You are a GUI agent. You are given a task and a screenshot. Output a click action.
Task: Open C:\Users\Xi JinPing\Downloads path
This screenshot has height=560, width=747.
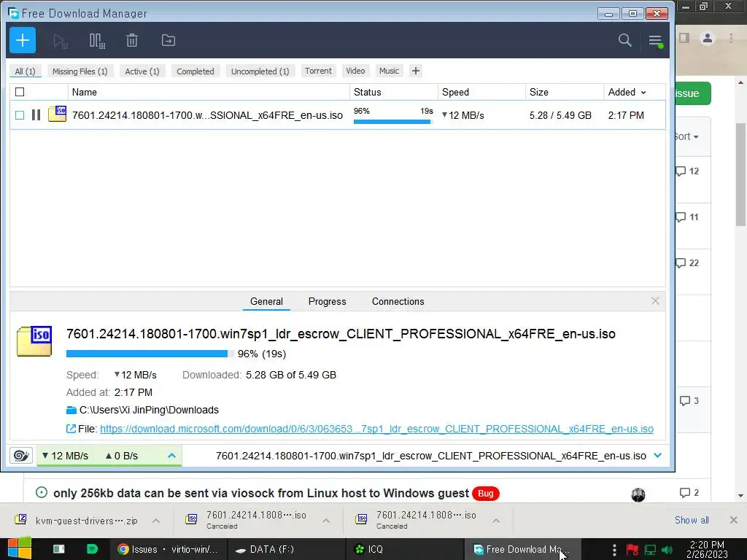click(x=149, y=410)
